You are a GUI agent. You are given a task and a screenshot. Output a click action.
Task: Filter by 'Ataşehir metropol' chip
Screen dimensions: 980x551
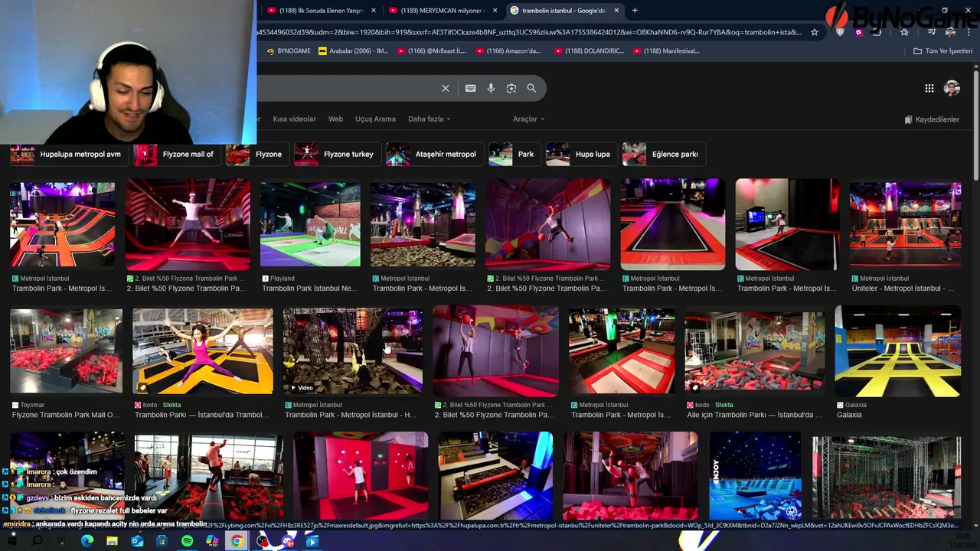pyautogui.click(x=433, y=154)
